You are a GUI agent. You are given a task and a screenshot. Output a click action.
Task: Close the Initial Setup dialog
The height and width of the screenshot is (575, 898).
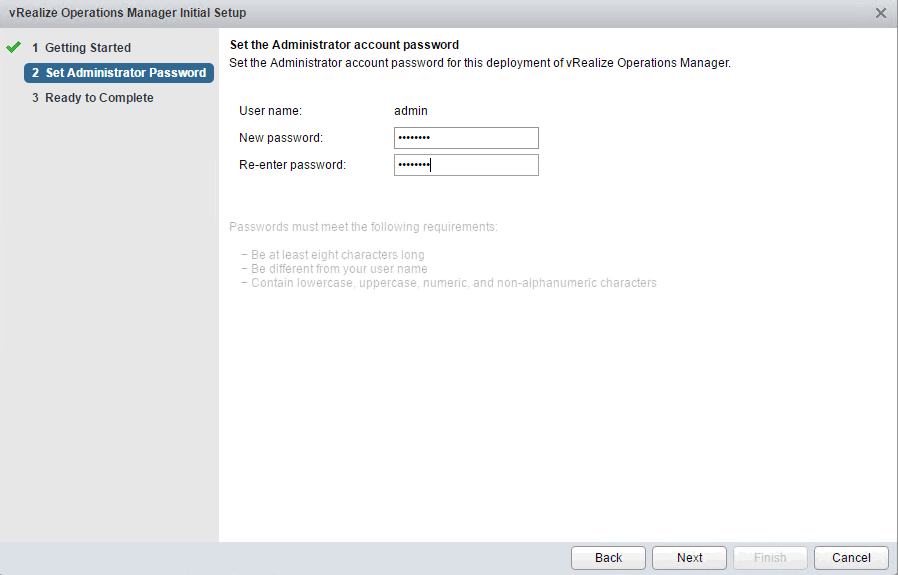(881, 13)
